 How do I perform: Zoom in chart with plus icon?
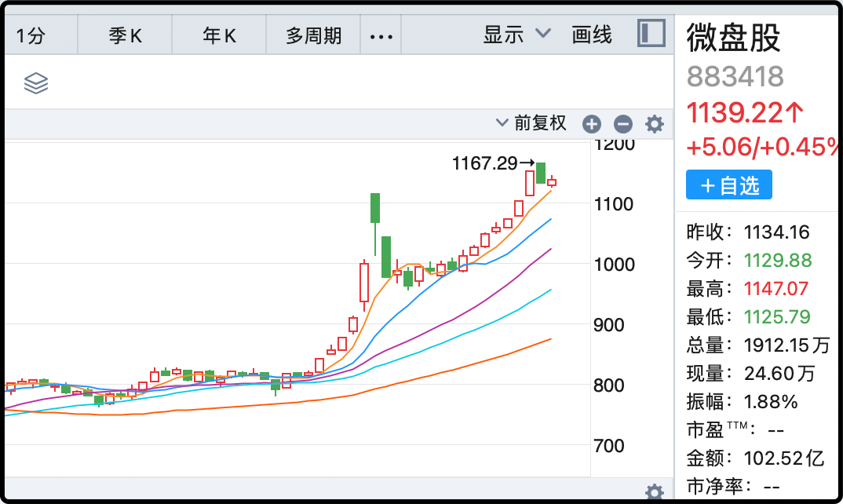click(x=592, y=124)
